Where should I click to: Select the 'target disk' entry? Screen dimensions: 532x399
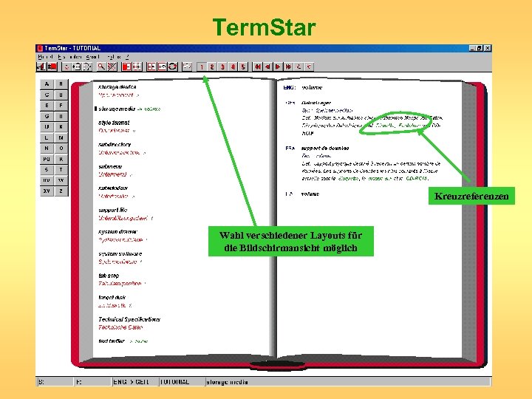pos(112,298)
